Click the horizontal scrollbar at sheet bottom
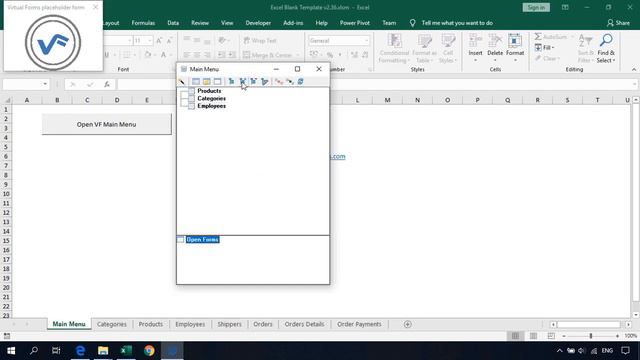The width and height of the screenshot is (640, 360). [x=588, y=324]
